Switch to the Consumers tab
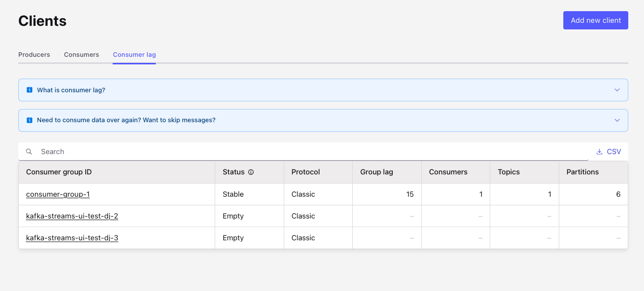This screenshot has height=291, width=644. coord(81,55)
